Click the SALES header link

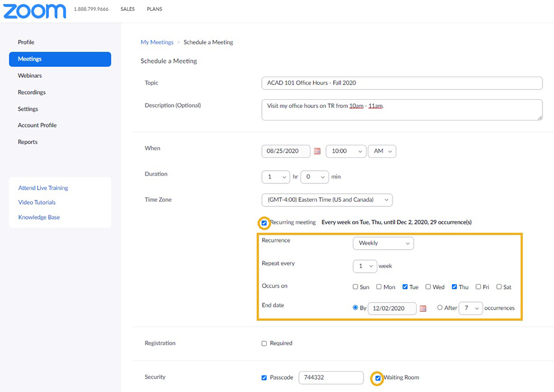click(x=128, y=9)
